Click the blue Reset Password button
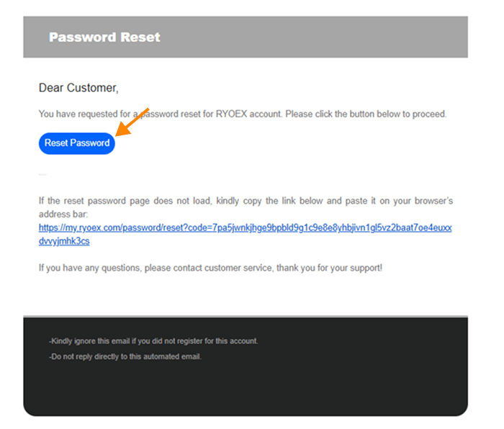504x429 pixels. (76, 143)
